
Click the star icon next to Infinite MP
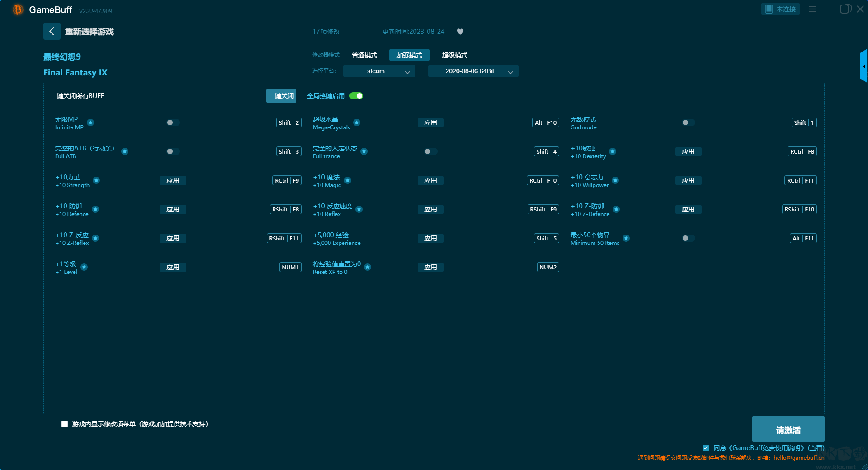(x=90, y=122)
